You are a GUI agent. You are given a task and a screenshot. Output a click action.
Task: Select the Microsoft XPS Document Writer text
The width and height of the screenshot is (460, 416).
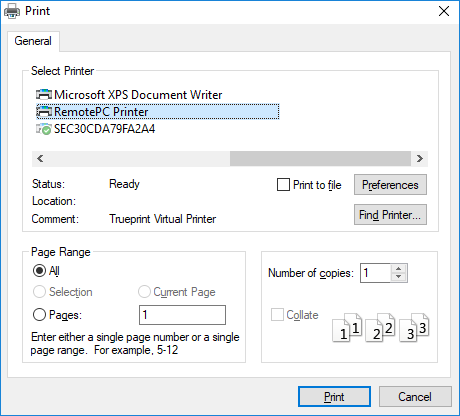[138, 95]
